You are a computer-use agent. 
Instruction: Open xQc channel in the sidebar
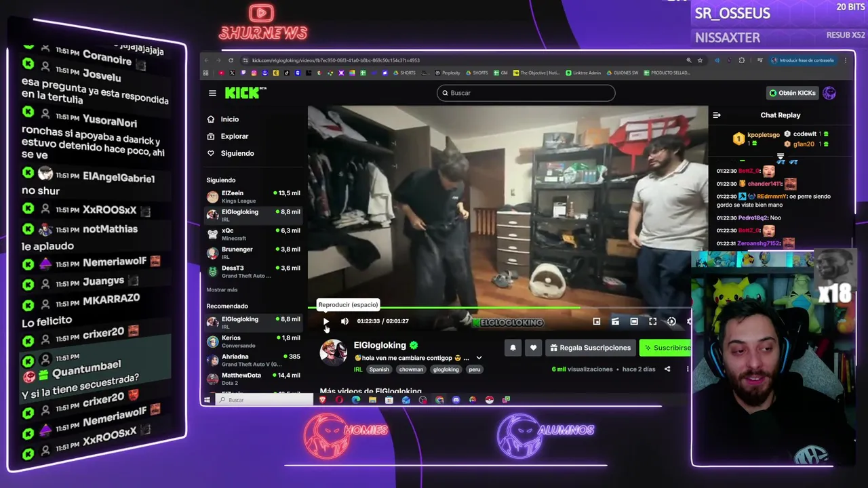click(253, 234)
